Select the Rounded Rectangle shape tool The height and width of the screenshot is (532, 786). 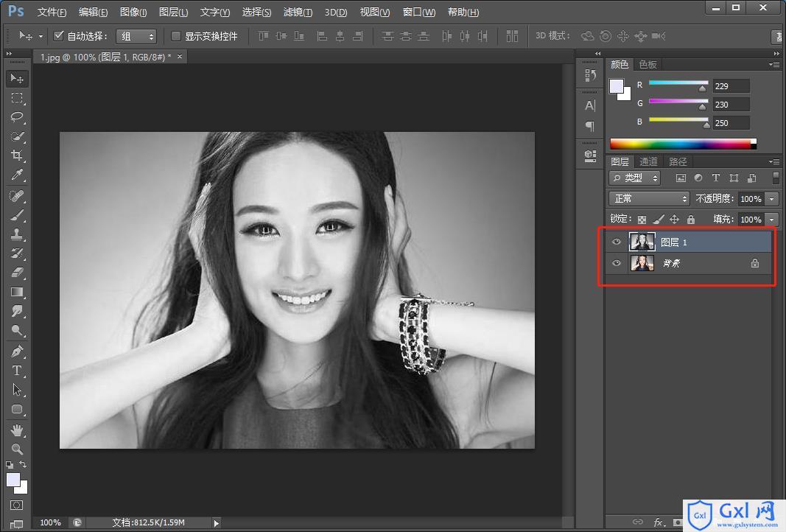(x=17, y=409)
